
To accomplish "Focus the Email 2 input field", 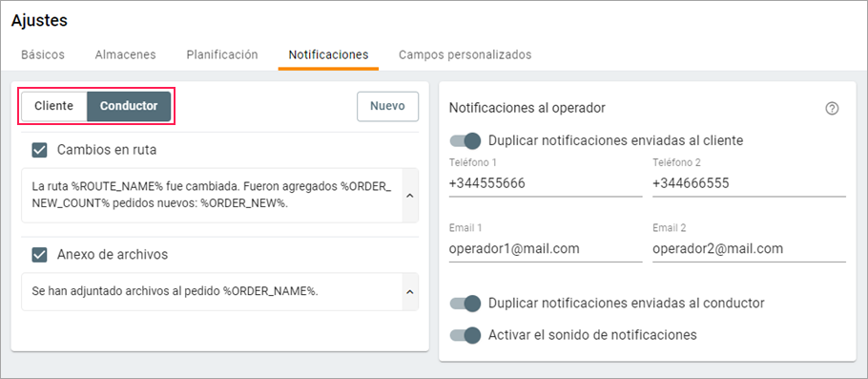I will tap(749, 249).
